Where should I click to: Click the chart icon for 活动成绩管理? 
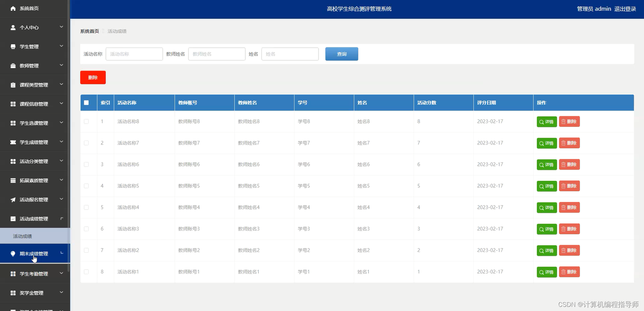tap(13, 219)
